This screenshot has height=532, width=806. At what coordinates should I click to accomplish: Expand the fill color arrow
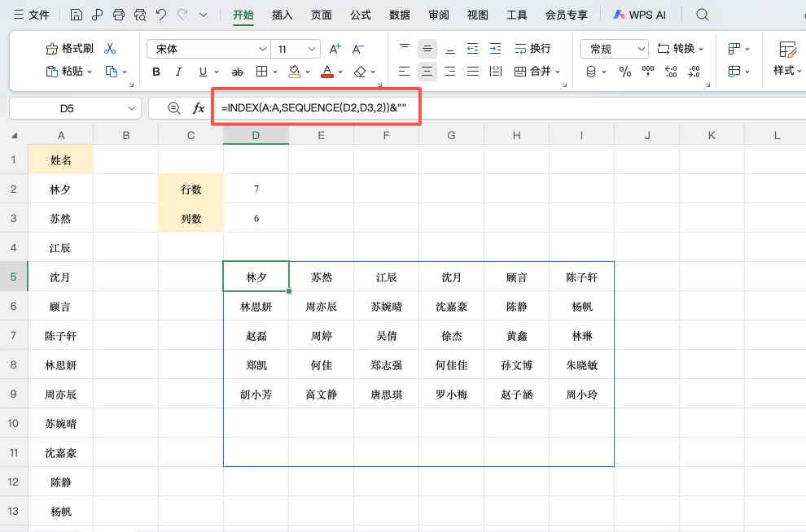pyautogui.click(x=308, y=72)
